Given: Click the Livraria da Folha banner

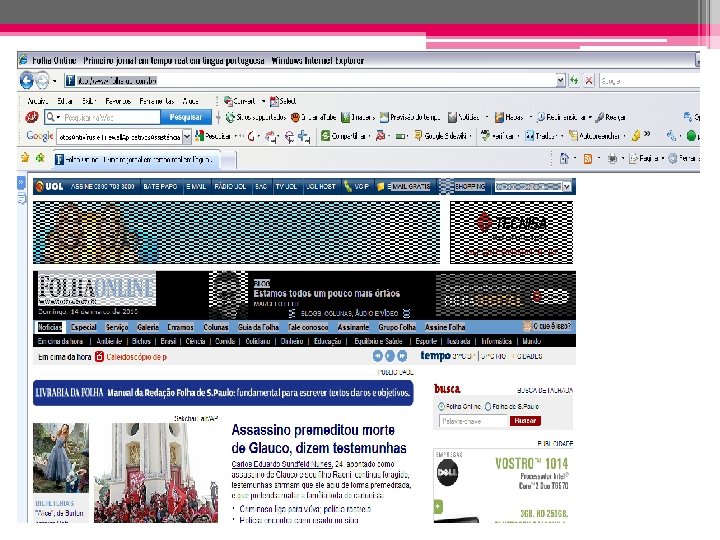Looking at the screenshot, I should [x=223, y=393].
